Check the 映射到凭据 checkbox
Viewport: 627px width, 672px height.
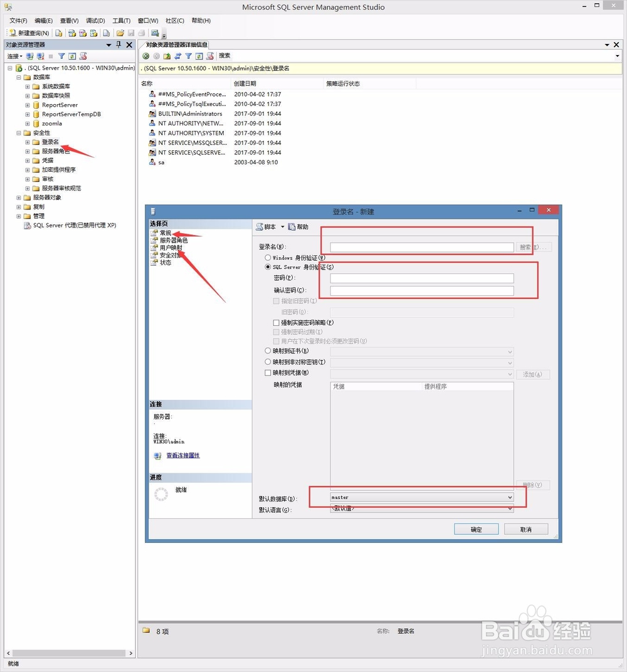point(268,373)
